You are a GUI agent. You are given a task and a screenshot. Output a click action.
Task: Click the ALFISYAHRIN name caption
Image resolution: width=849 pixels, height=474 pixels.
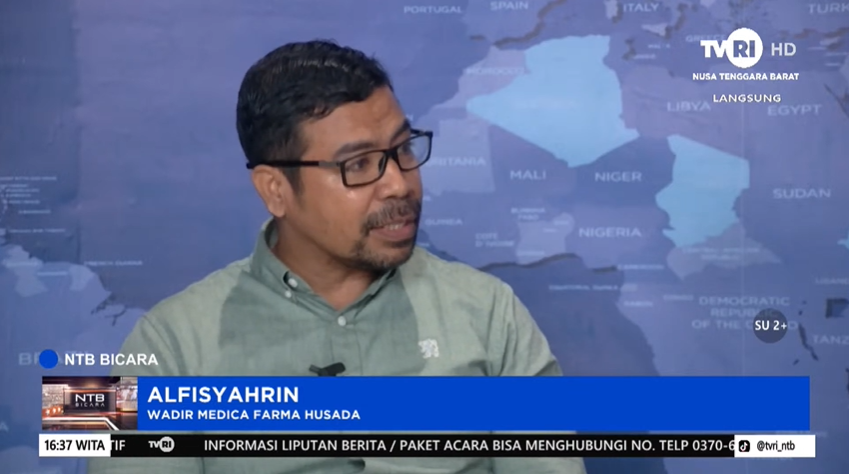[223, 393]
